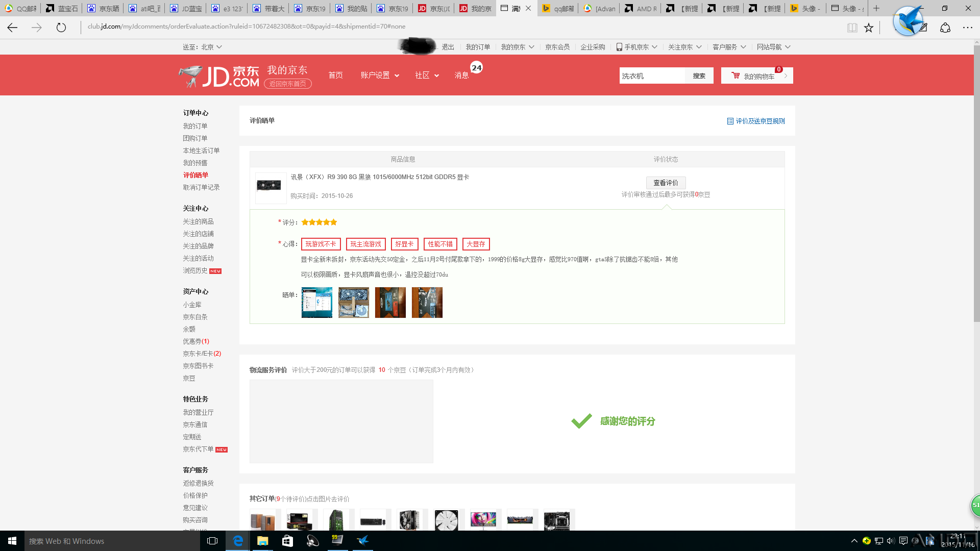Click 查看评价 button
The height and width of the screenshot is (551, 980).
(x=666, y=183)
